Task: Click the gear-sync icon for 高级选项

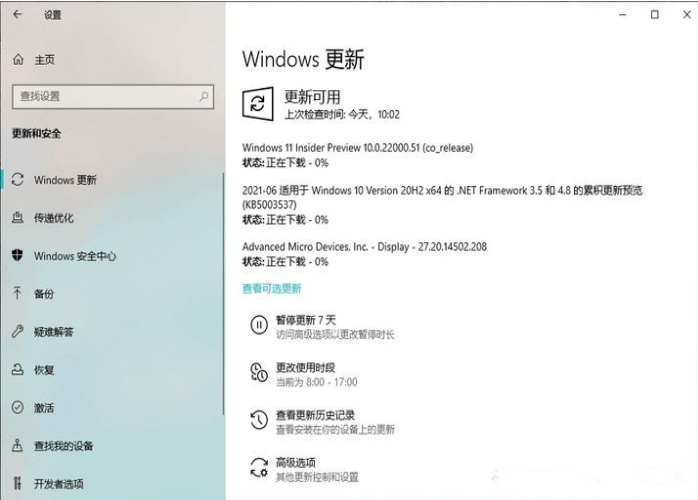Action: coord(259,468)
